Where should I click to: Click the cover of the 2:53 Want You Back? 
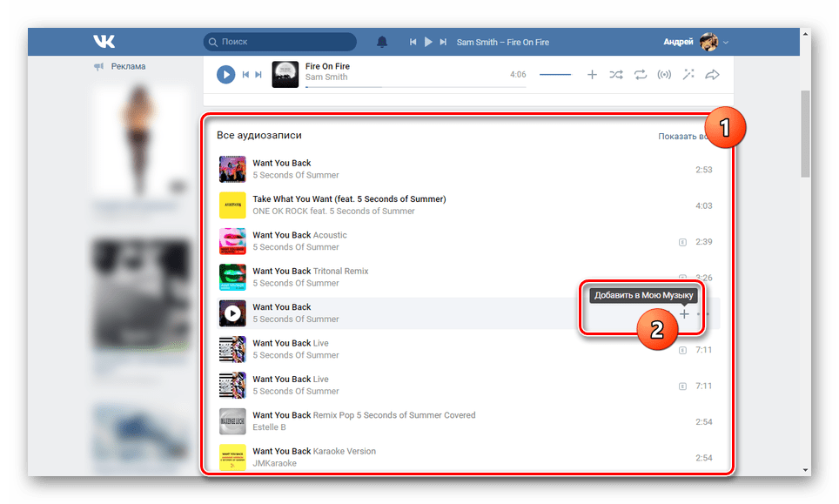click(x=232, y=169)
